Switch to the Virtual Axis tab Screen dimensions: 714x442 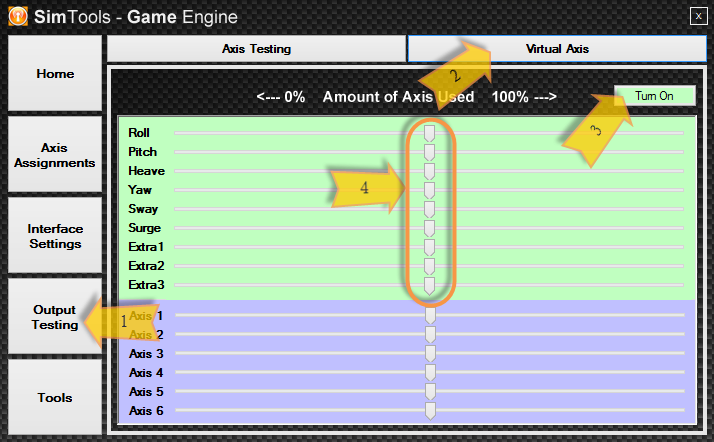557,49
